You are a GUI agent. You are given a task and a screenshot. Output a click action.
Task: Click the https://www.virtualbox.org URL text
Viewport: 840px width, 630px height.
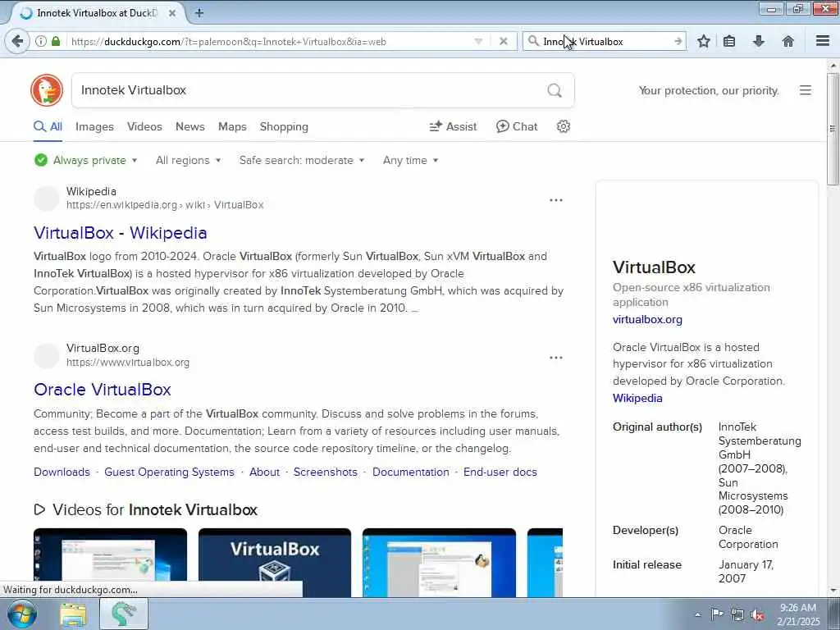coord(128,362)
